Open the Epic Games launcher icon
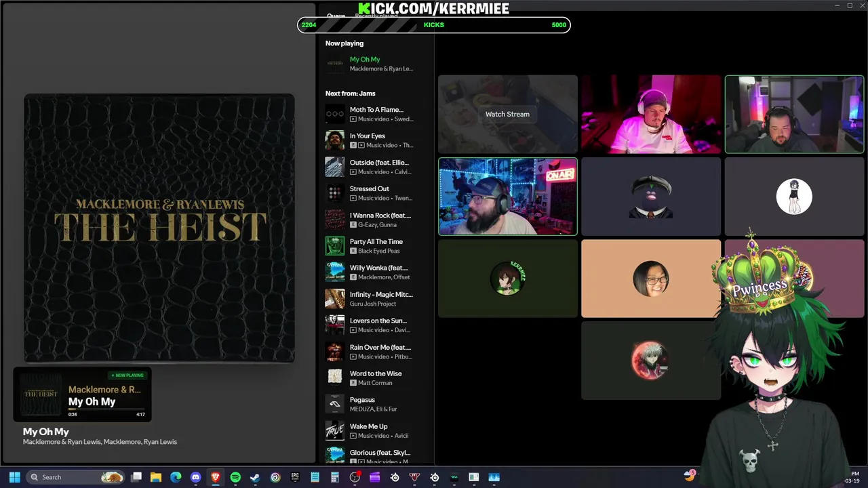This screenshot has width=868, height=488. point(295,477)
